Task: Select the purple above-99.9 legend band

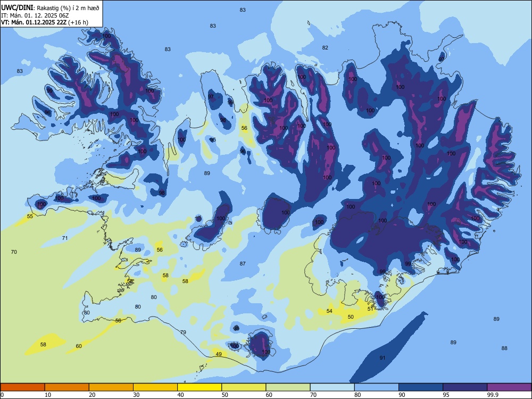Action: (509, 387)
